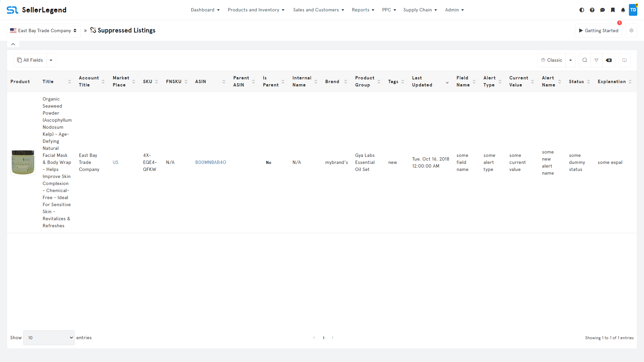Click the Getting Started button
644x362 pixels.
598,31
